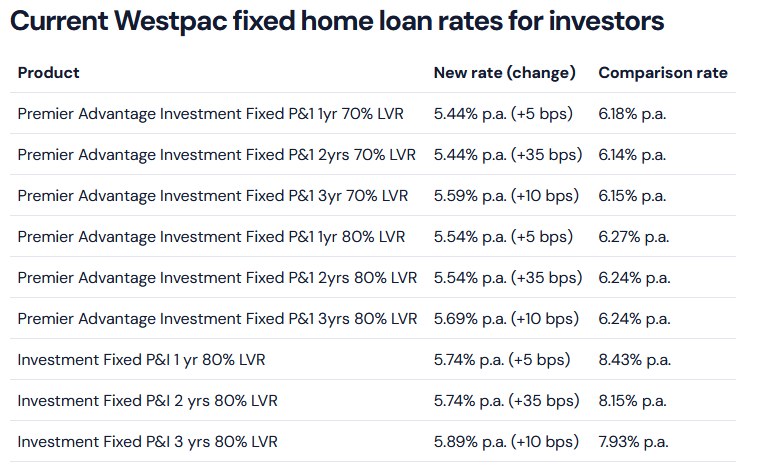The height and width of the screenshot is (473, 770).
Task: Click the 6.18% p.a. comparison rate
Action: point(632,114)
